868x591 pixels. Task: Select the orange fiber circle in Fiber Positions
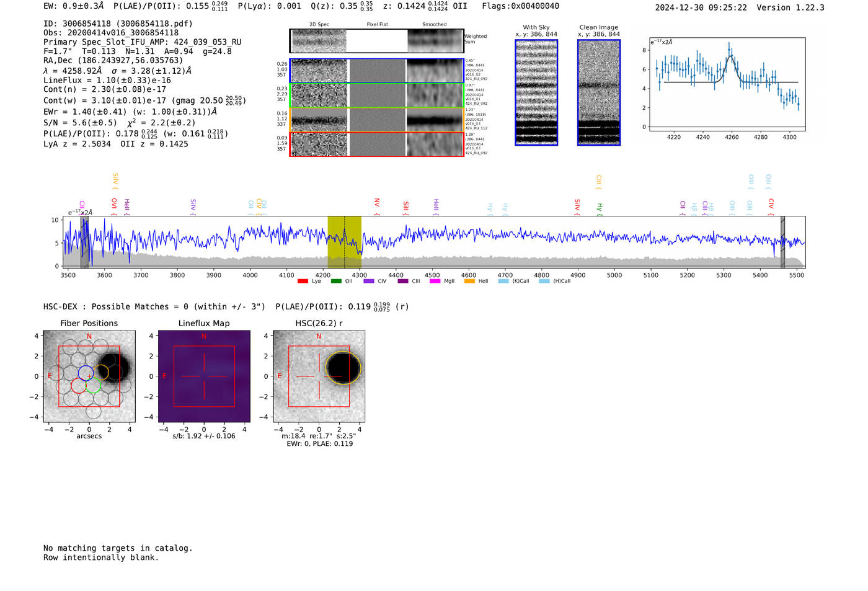101,372
